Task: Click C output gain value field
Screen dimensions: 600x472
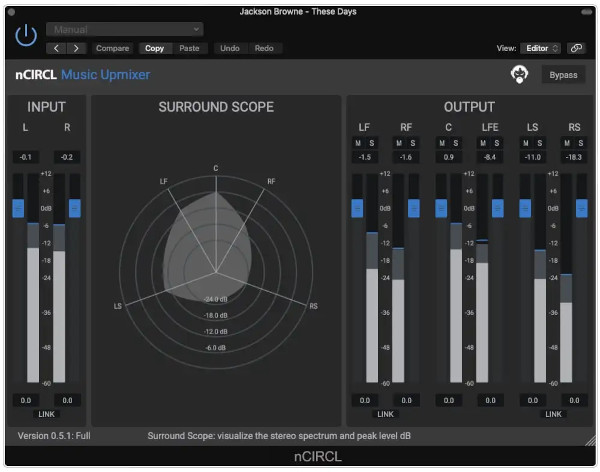Action: pyautogui.click(x=448, y=400)
